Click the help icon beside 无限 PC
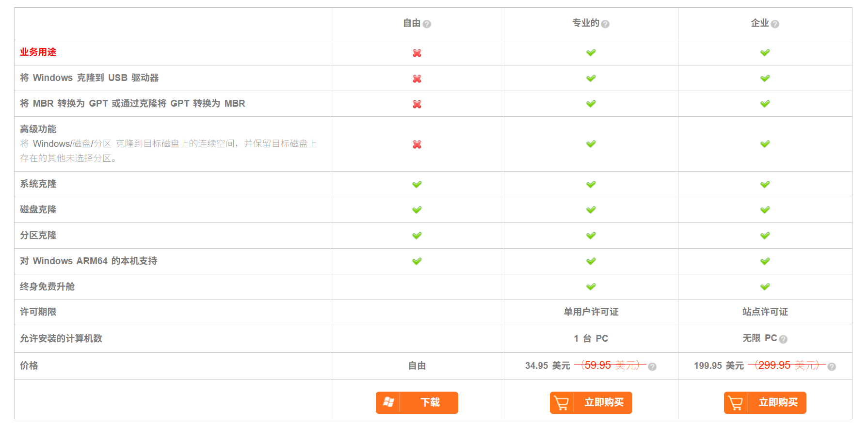868x427 pixels. pyautogui.click(x=783, y=339)
